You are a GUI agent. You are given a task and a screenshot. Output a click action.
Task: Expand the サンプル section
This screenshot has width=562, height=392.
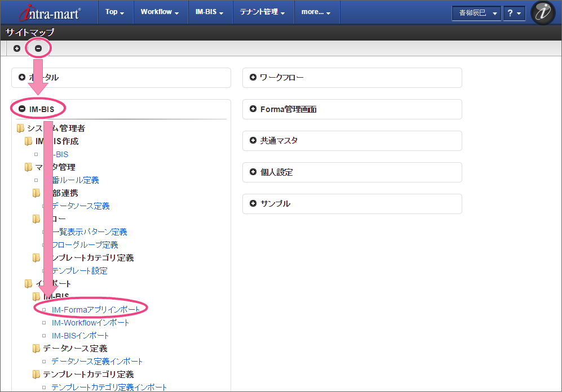click(253, 204)
